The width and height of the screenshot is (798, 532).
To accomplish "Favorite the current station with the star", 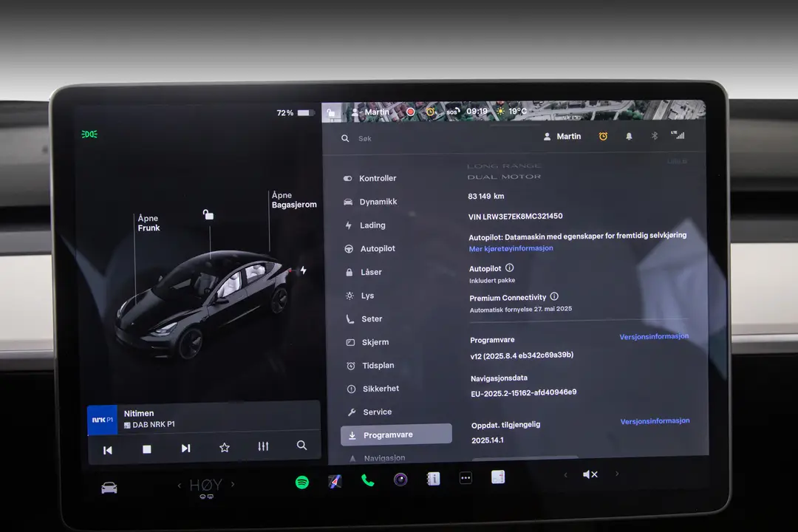I will (225, 448).
